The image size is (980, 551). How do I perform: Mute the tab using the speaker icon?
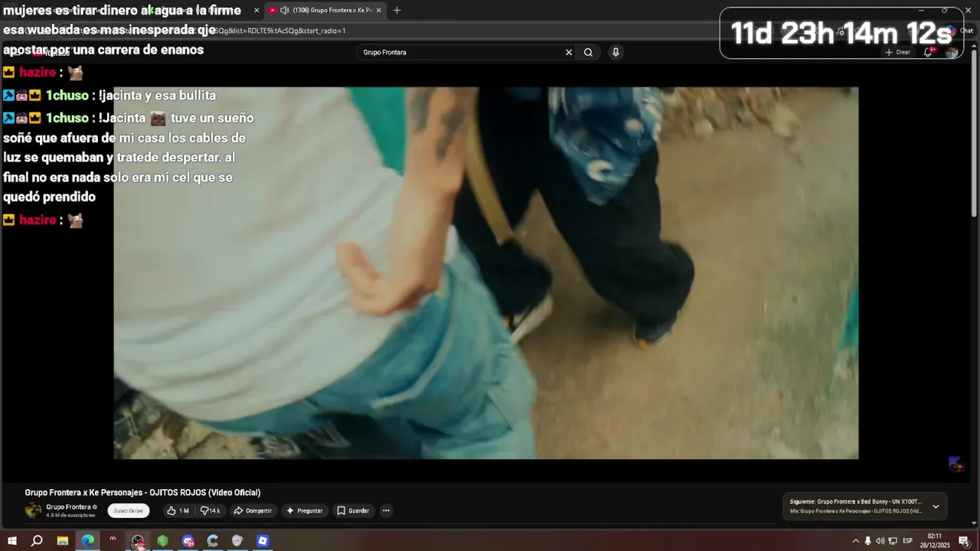[x=284, y=10]
